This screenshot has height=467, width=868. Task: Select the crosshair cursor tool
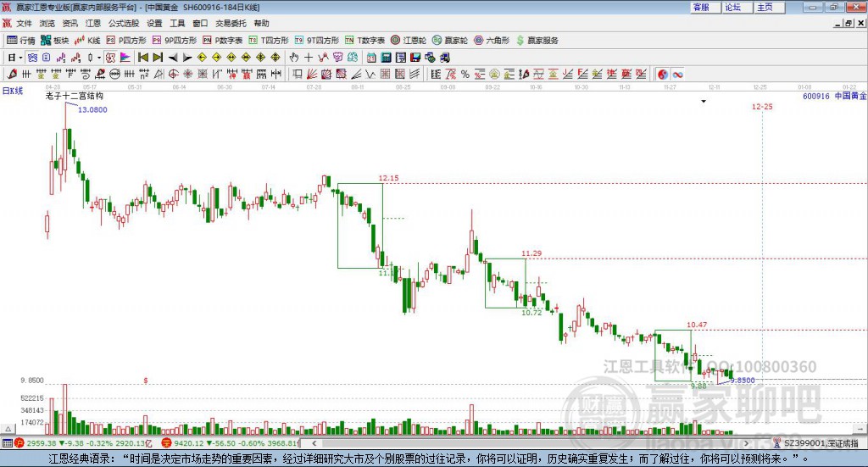pyautogui.click(x=309, y=58)
